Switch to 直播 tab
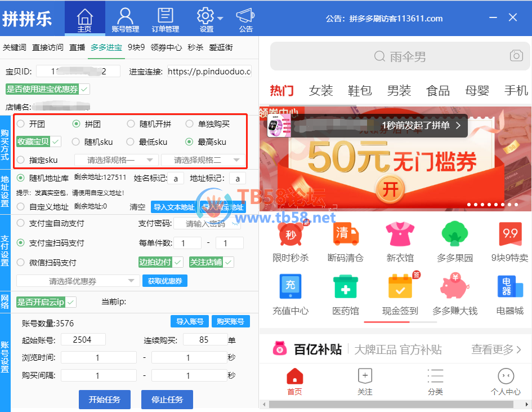This screenshot has height=412, width=532. pos(77,47)
